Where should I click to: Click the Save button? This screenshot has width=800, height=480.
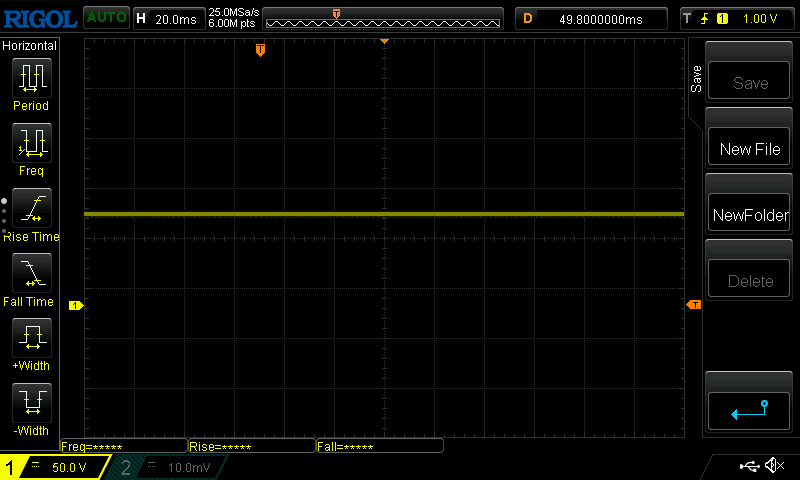pos(749,81)
